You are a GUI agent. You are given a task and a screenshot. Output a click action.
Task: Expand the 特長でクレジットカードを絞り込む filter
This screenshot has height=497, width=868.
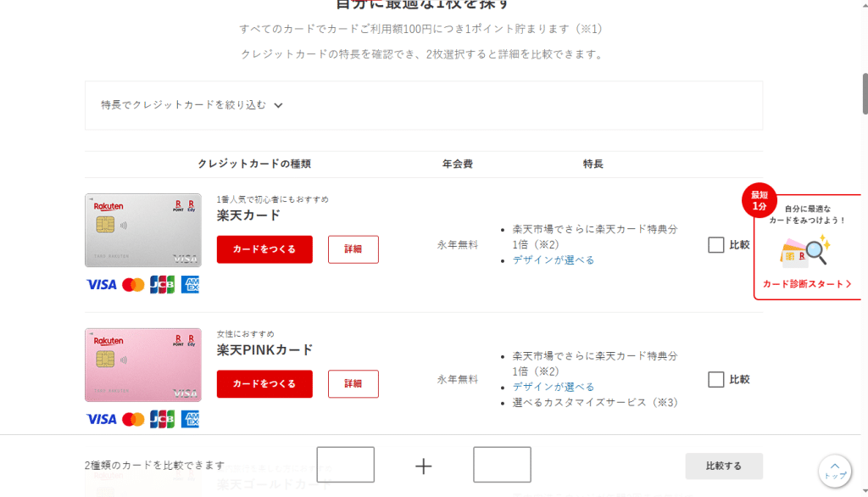pos(192,105)
